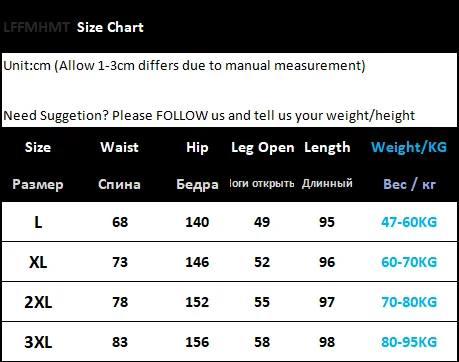Click the Размер Russian size header

[38, 184]
